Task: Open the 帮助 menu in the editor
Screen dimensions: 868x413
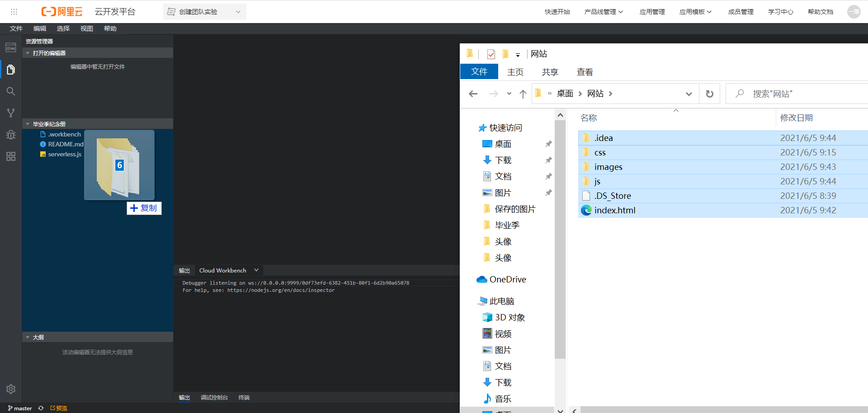Action: (110, 28)
